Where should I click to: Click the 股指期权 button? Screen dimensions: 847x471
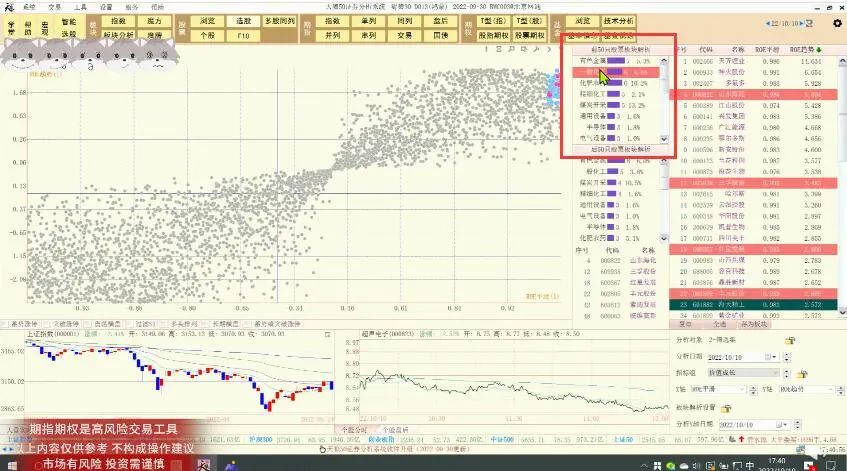[x=493, y=35]
